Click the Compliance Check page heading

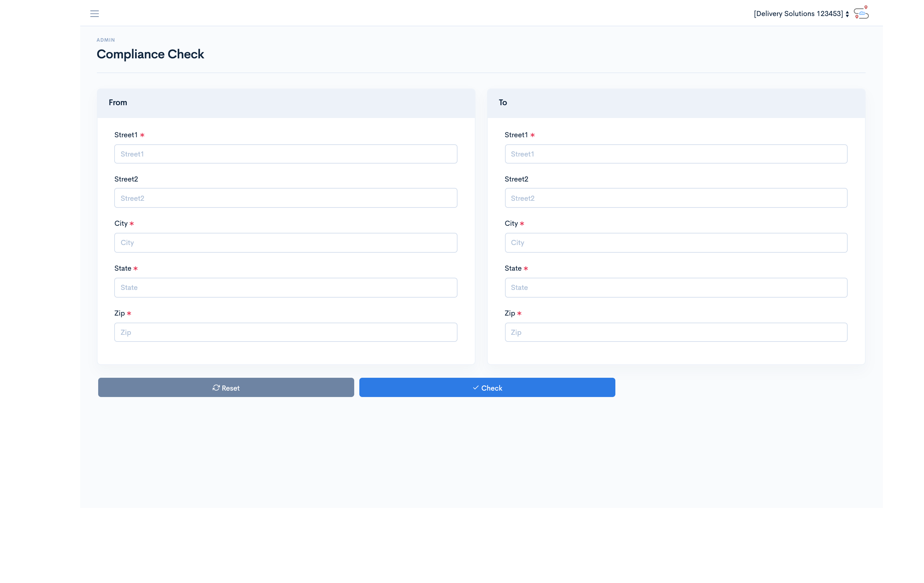[x=150, y=54]
